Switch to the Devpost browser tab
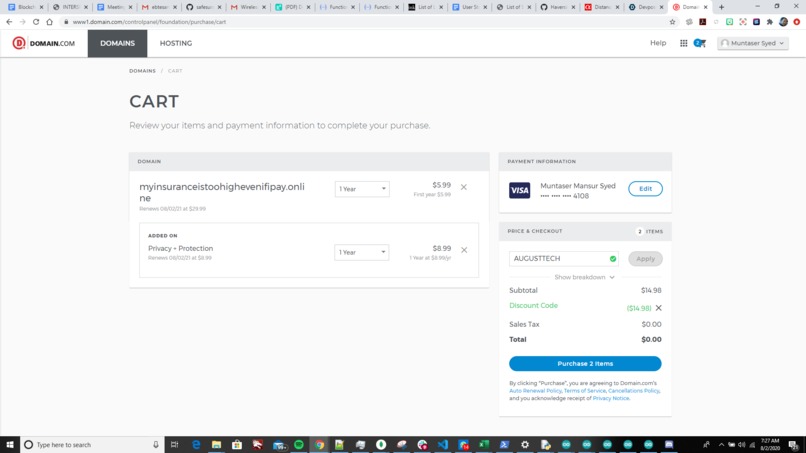The image size is (806, 453). 646,7
